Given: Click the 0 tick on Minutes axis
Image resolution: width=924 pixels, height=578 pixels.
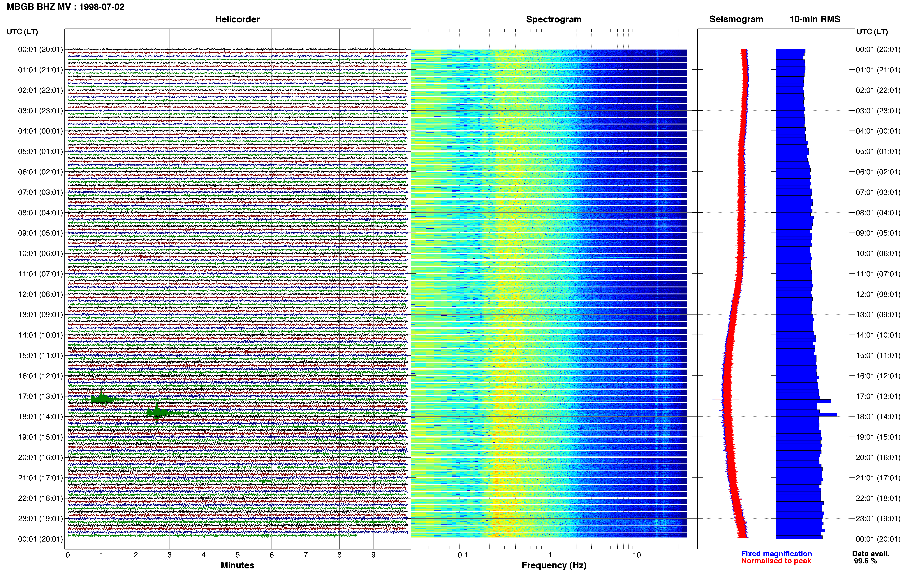Looking at the screenshot, I should point(68,555).
